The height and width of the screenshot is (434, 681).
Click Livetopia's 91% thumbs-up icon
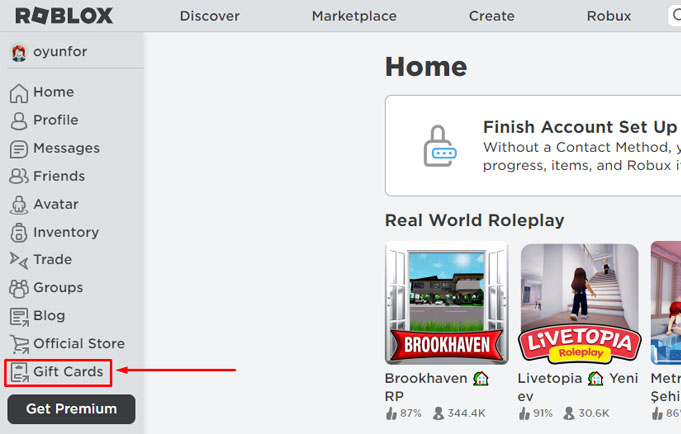[x=524, y=413]
